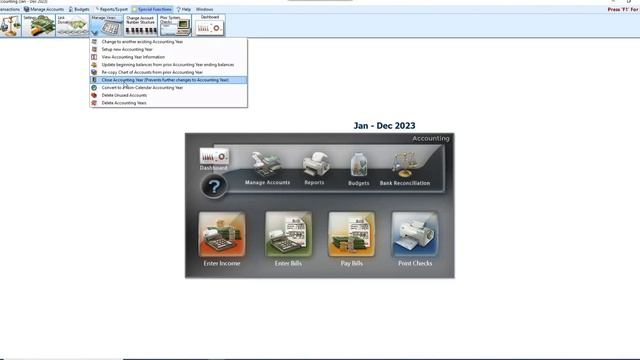Click the Enter Income tile

click(x=222, y=239)
